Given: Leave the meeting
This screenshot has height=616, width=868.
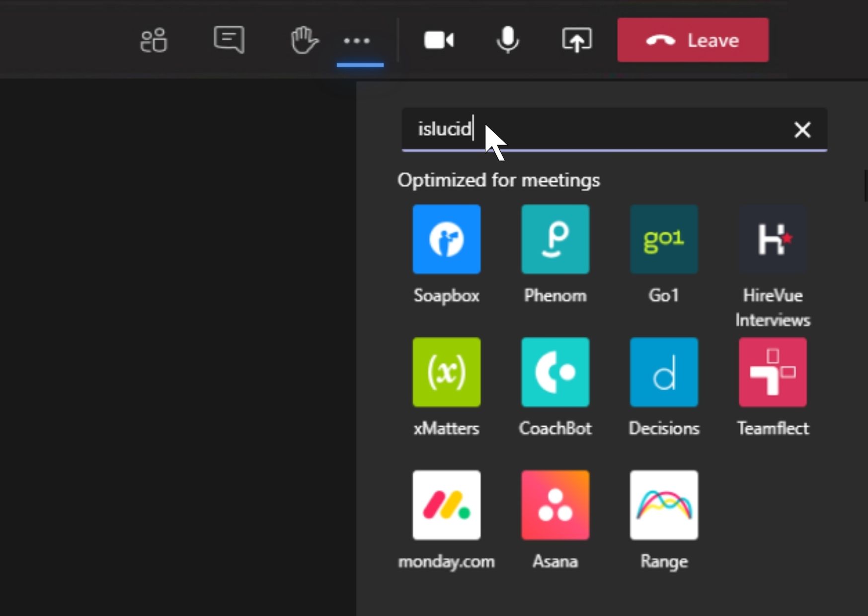Looking at the screenshot, I should pyautogui.click(x=693, y=40).
